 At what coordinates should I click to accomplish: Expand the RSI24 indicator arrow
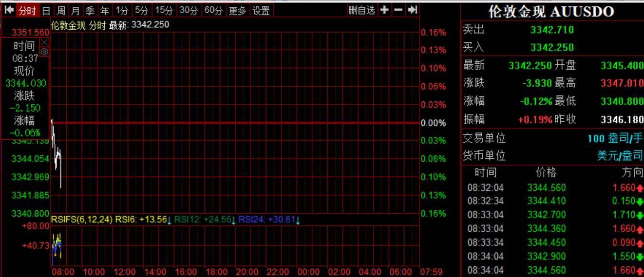pyautogui.click(x=298, y=221)
